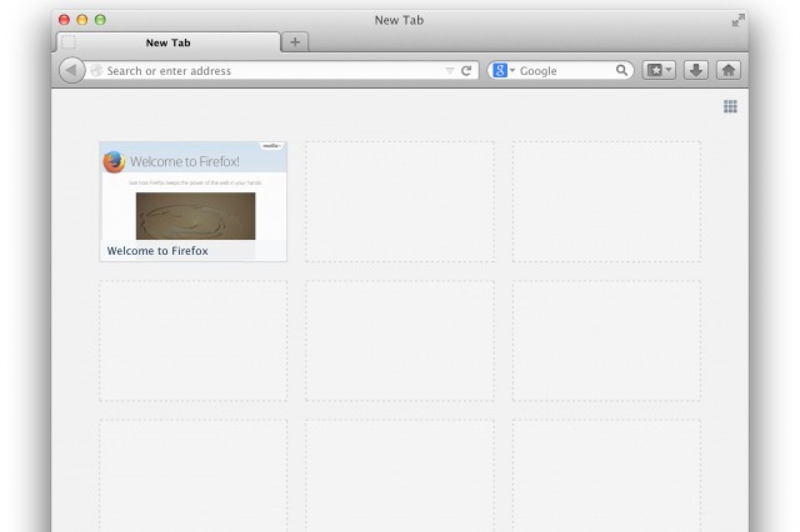This screenshot has width=800, height=532.
Task: Click the yellow minimize window button
Action: click(82, 20)
